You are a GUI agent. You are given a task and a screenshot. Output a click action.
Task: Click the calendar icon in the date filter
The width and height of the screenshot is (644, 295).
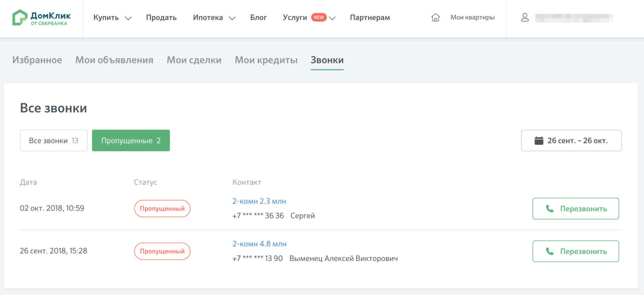point(538,140)
